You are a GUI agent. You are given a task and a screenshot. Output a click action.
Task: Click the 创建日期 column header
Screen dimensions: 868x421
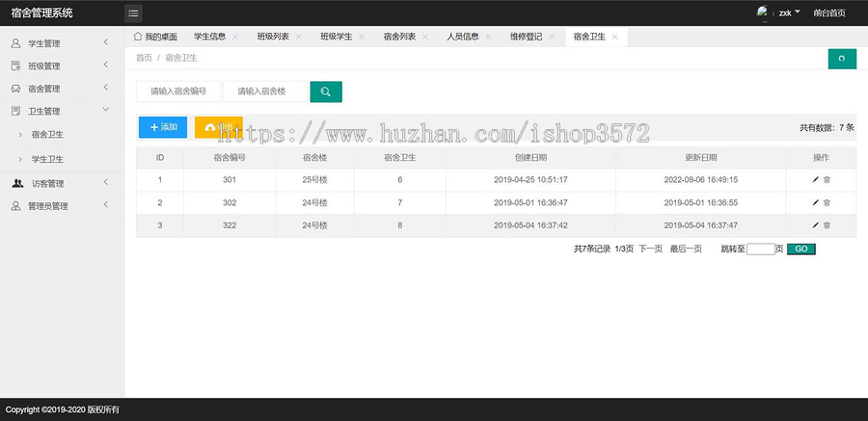point(530,158)
